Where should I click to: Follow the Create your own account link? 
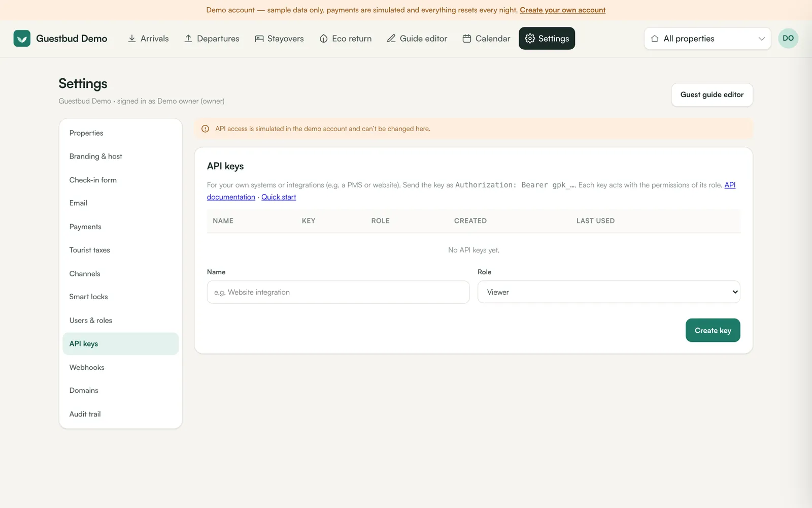[x=562, y=10]
